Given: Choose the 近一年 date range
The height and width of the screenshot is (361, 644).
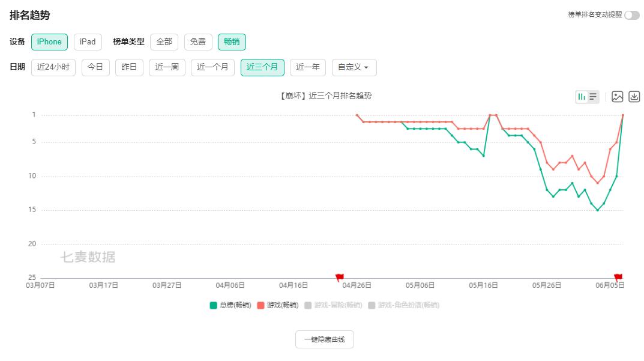Looking at the screenshot, I should point(308,67).
